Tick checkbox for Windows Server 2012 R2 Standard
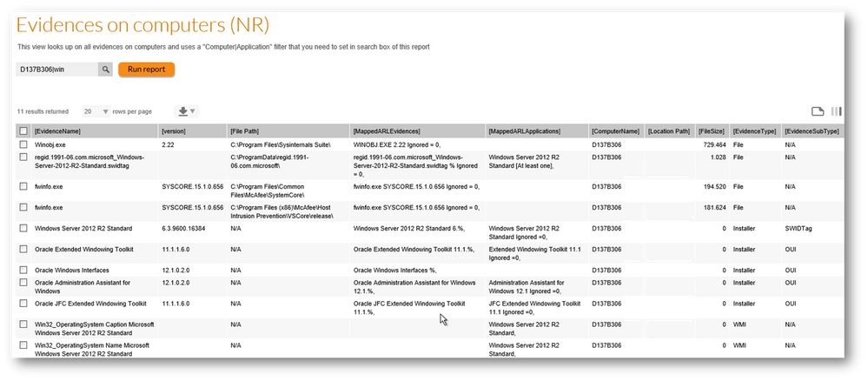868x381 pixels. [23, 228]
